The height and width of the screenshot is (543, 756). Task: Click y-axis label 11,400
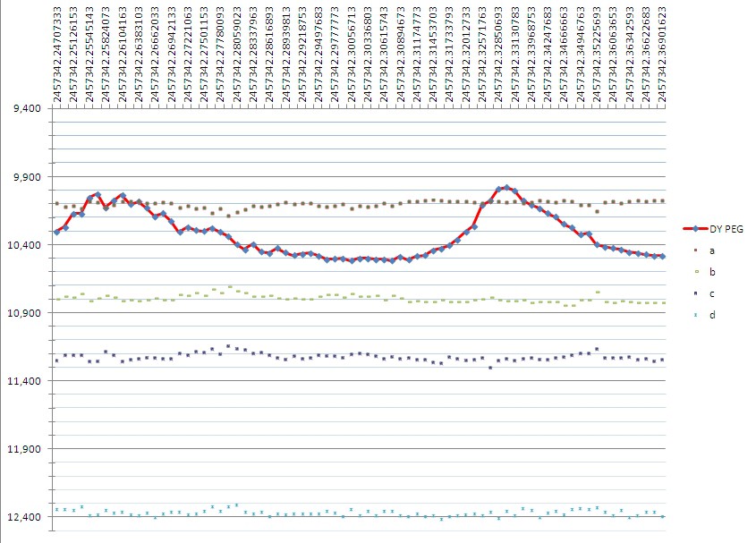24,381
